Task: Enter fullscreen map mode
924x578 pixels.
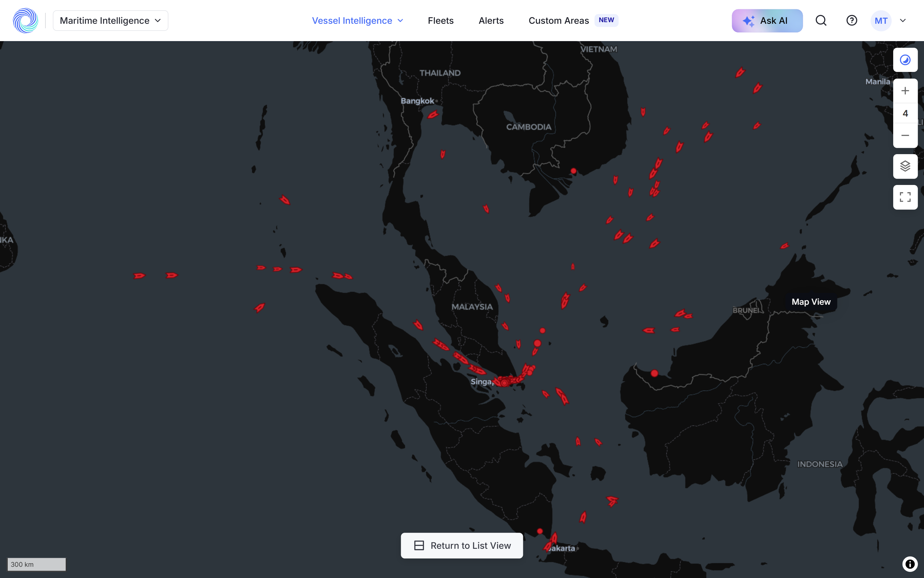Action: pyautogui.click(x=905, y=197)
